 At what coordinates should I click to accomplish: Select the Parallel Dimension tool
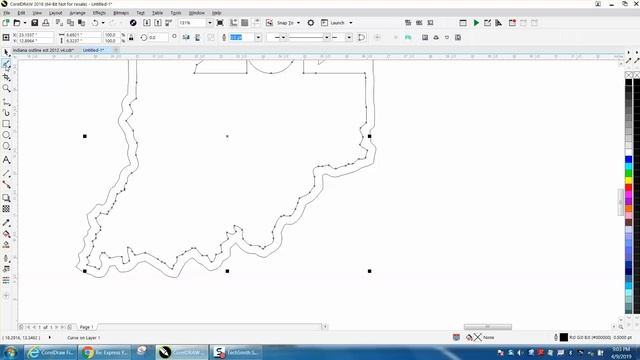pyautogui.click(x=6, y=173)
